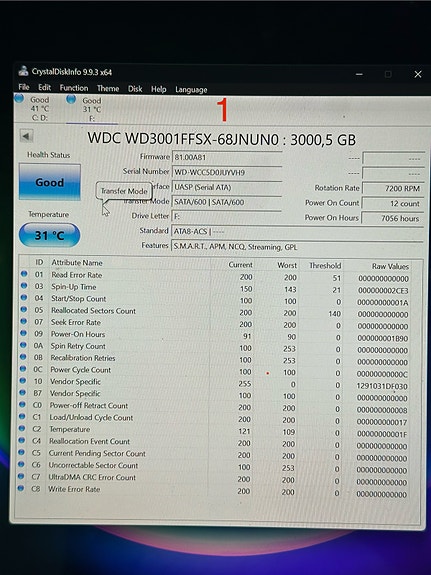431x575 pixels.
Task: Click status dot for Recalibration Retries
Action: (x=23, y=356)
